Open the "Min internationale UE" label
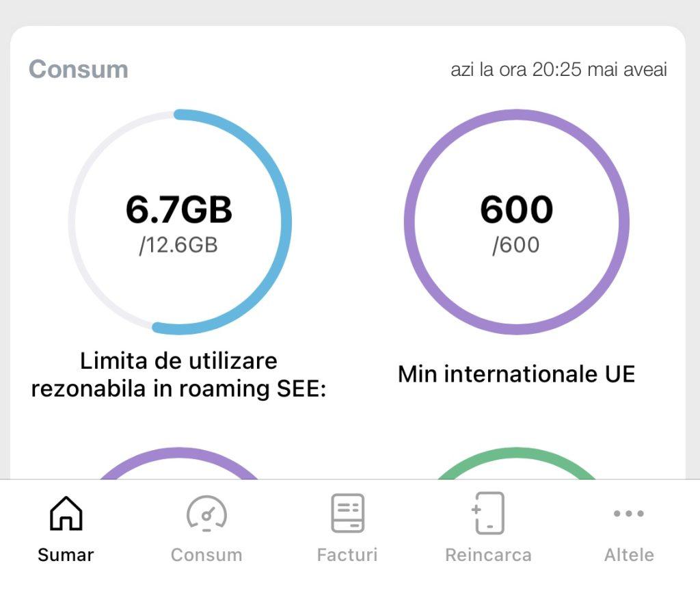 click(x=516, y=374)
